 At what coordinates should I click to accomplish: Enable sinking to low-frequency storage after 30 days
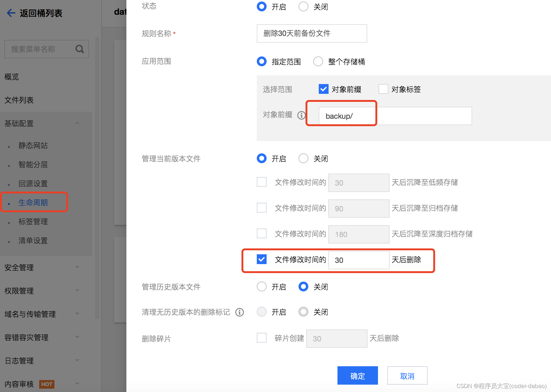(261, 182)
